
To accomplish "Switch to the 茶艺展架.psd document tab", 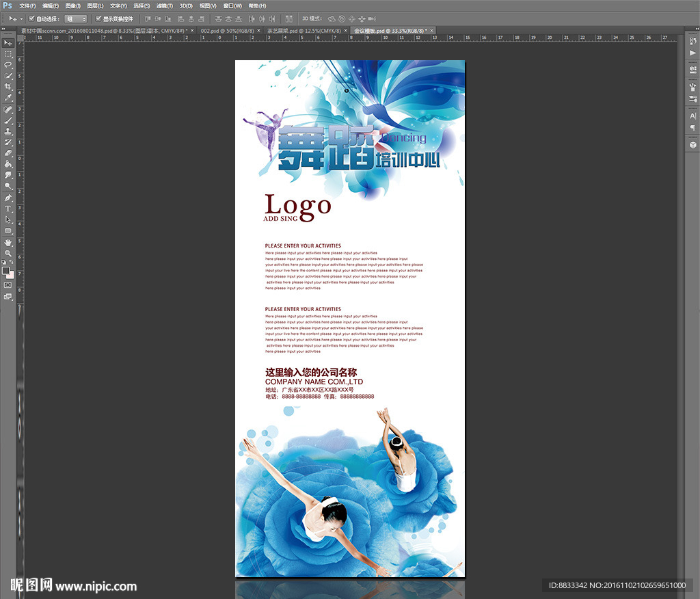I will (304, 31).
